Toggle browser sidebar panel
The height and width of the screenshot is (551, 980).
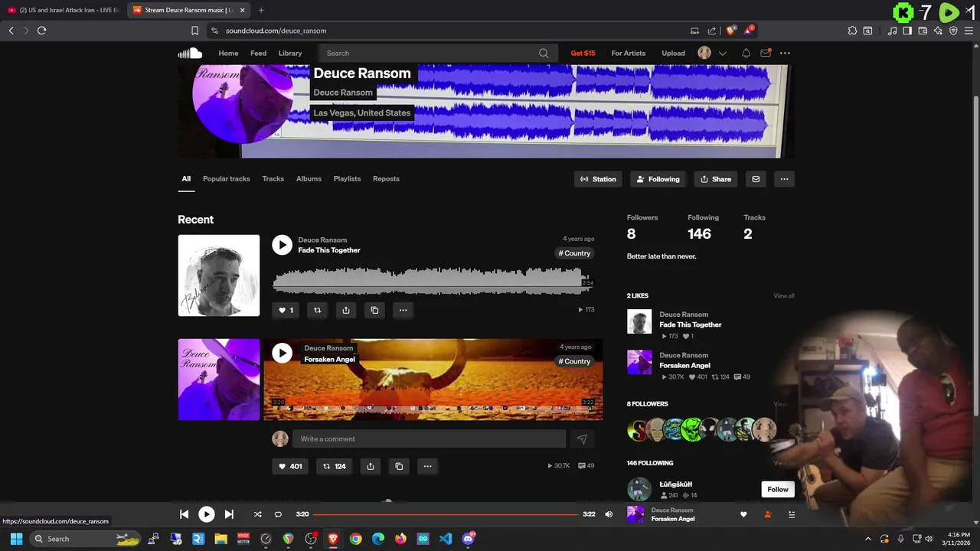[907, 31]
